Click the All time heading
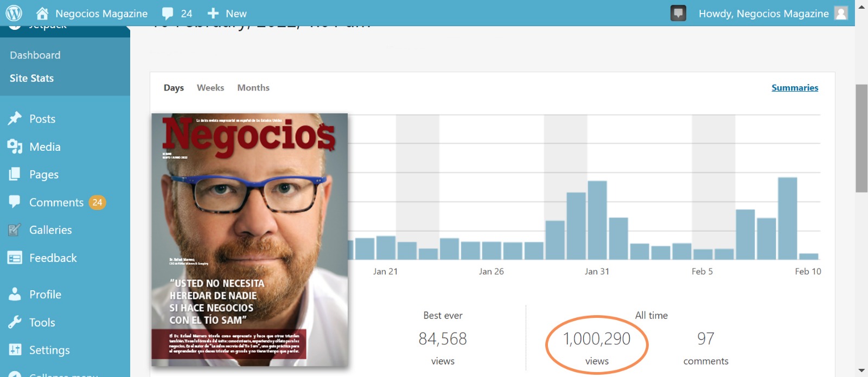 [x=652, y=315]
